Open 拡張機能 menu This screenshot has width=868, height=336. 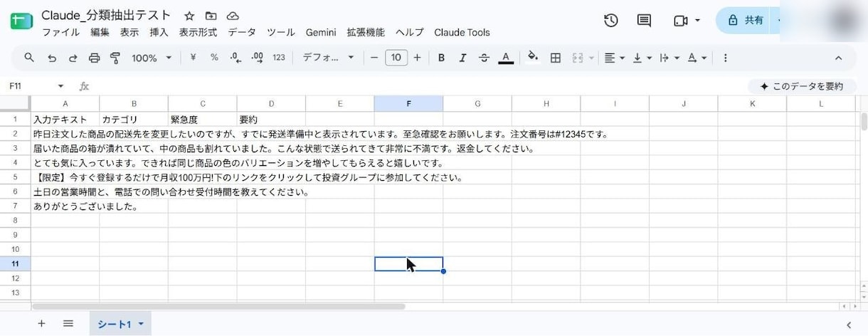pos(366,33)
